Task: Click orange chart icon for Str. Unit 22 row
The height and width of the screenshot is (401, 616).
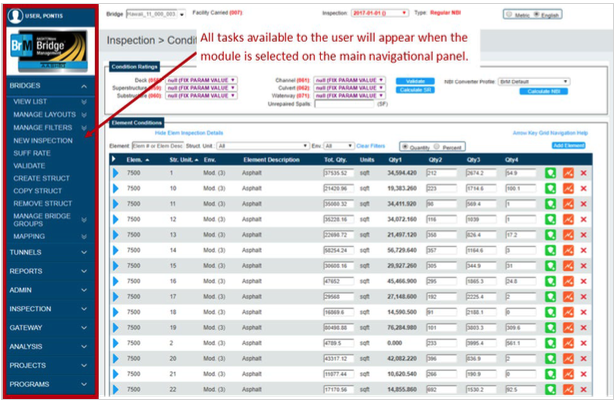Action: [568, 389]
